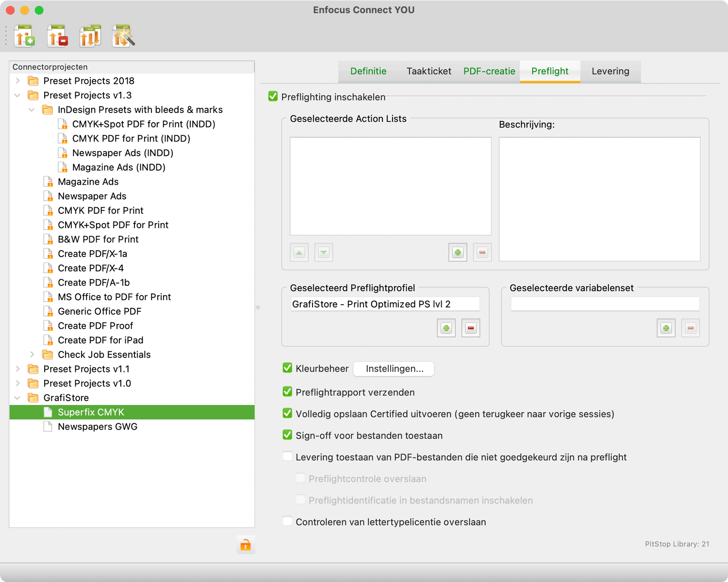Click the orange padlock icon below the project list

246,545
